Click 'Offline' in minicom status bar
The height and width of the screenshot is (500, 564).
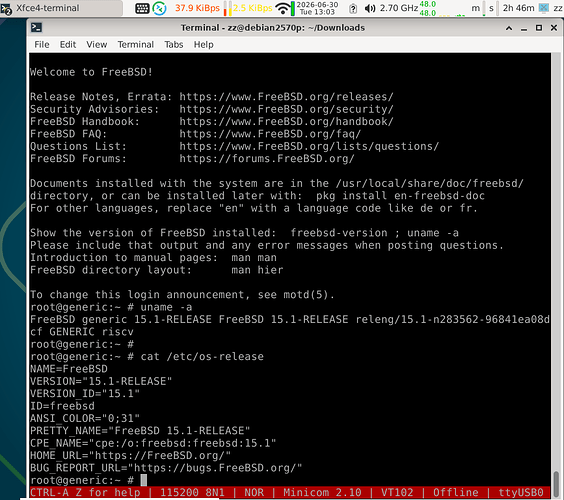click(456, 492)
